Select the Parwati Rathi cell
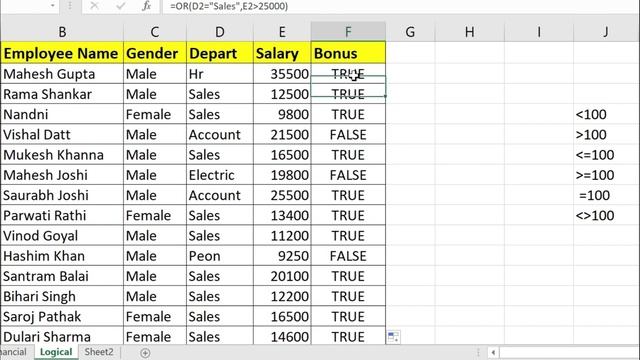 tap(62, 216)
